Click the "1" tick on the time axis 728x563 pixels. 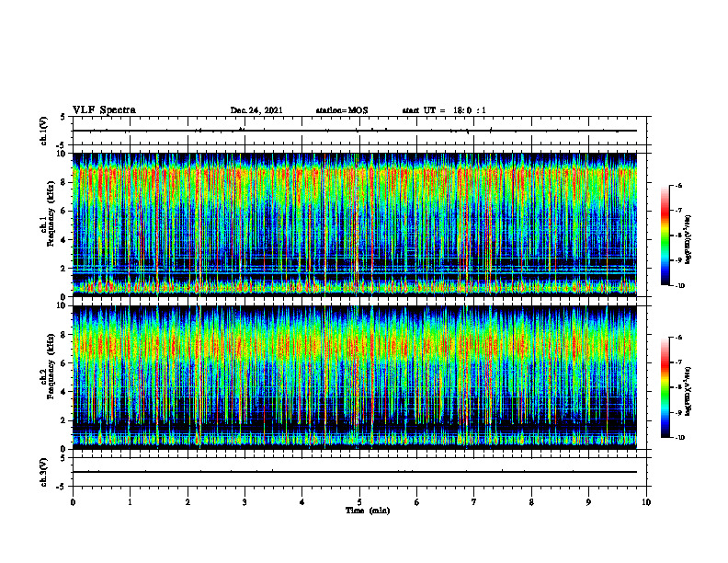(130, 502)
